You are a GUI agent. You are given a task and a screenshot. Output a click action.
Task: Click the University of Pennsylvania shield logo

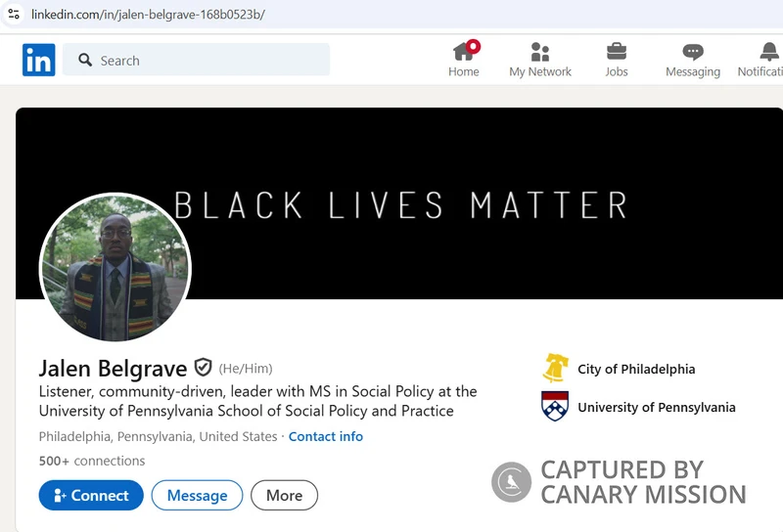(555, 406)
